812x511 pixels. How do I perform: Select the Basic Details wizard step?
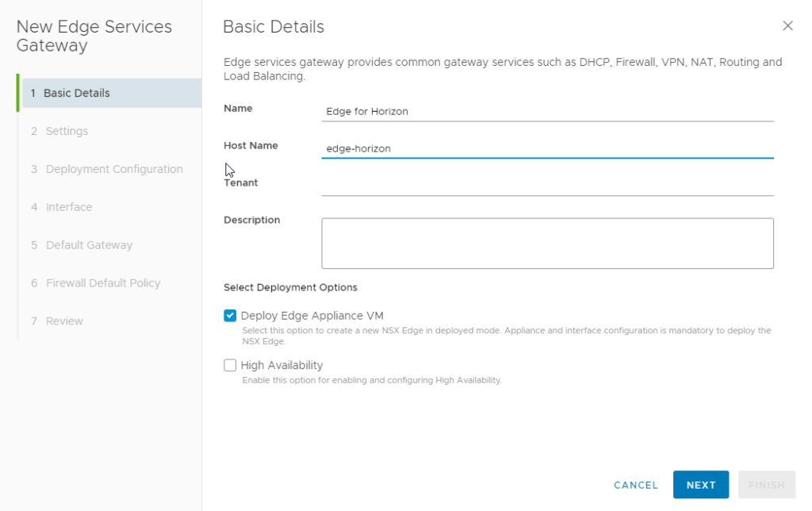(112, 94)
